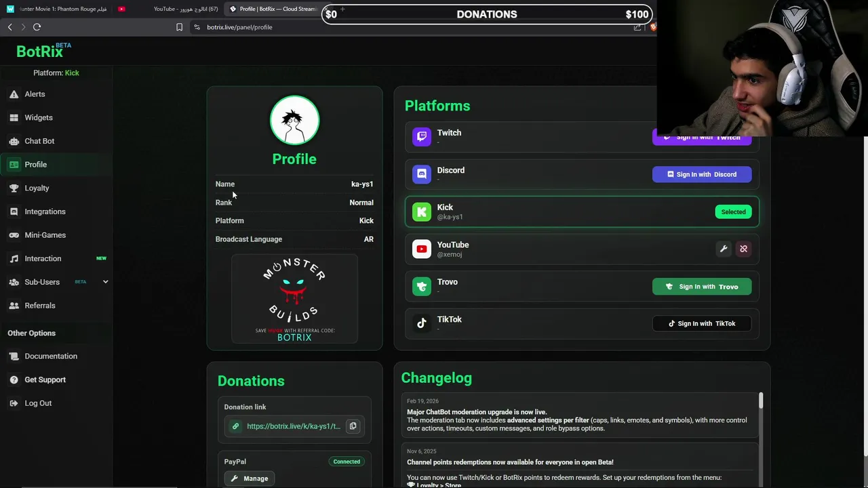The height and width of the screenshot is (488, 868).
Task: Click the Selected button on Kick row
Action: pos(733,212)
